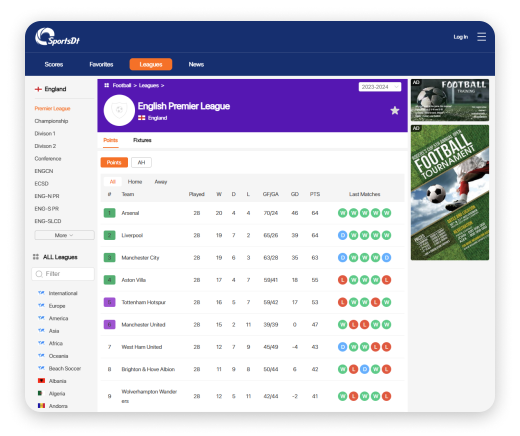Select the Points toggle button
Screen dimensions: 520x436
coord(114,162)
